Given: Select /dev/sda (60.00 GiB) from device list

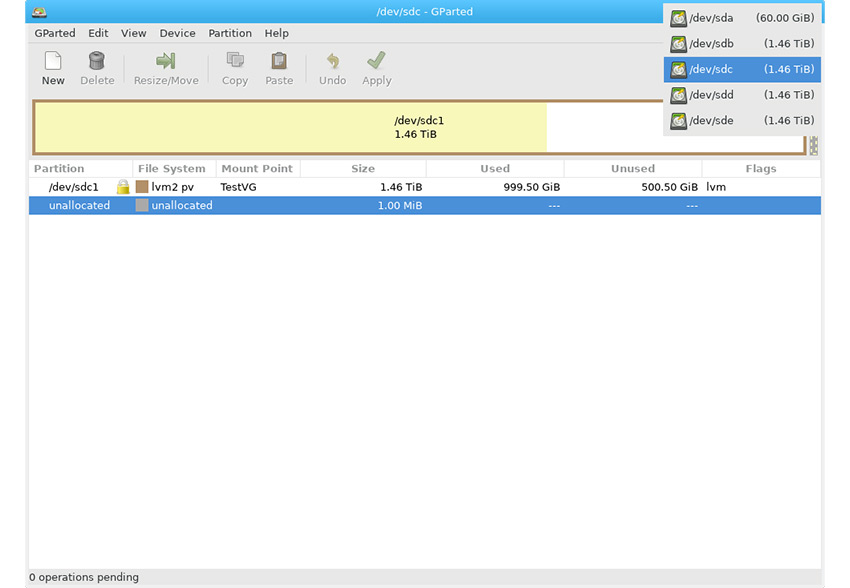Looking at the screenshot, I should [742, 18].
